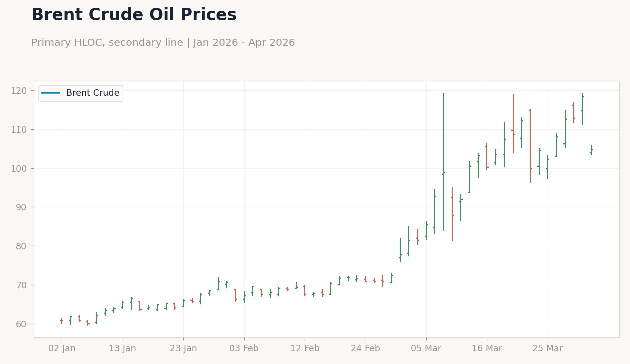Click the chart title Brent Crude Oil Prices
This screenshot has width=630, height=364.
tap(133, 15)
